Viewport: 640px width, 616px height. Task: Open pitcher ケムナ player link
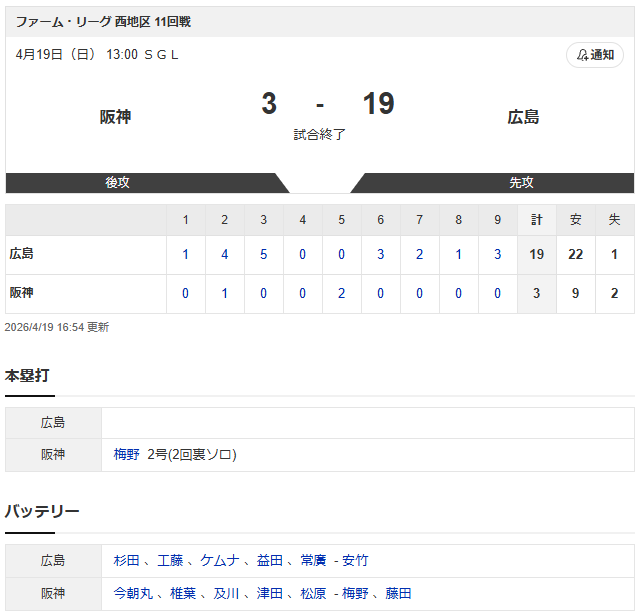[220, 560]
